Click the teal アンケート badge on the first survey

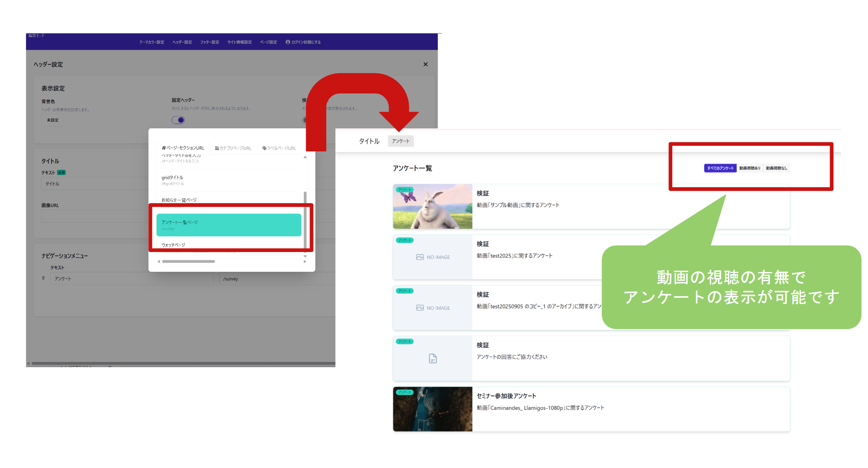pyautogui.click(x=404, y=190)
